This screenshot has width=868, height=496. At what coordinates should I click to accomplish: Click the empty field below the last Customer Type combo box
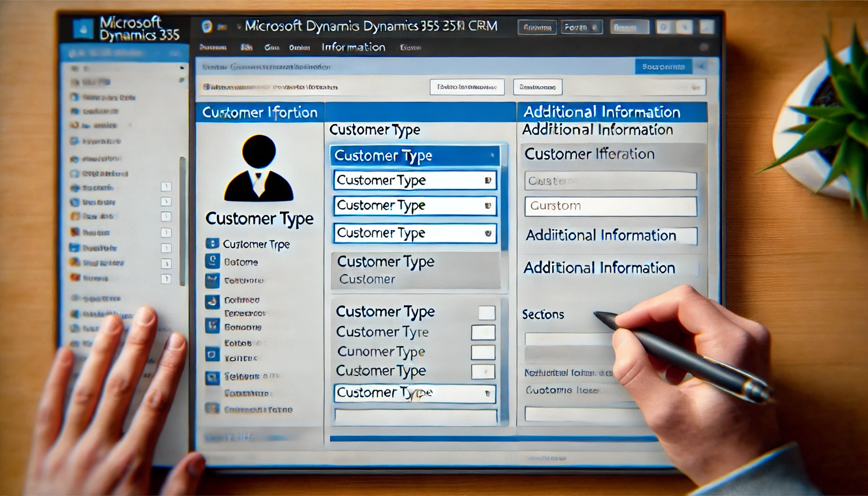416,417
